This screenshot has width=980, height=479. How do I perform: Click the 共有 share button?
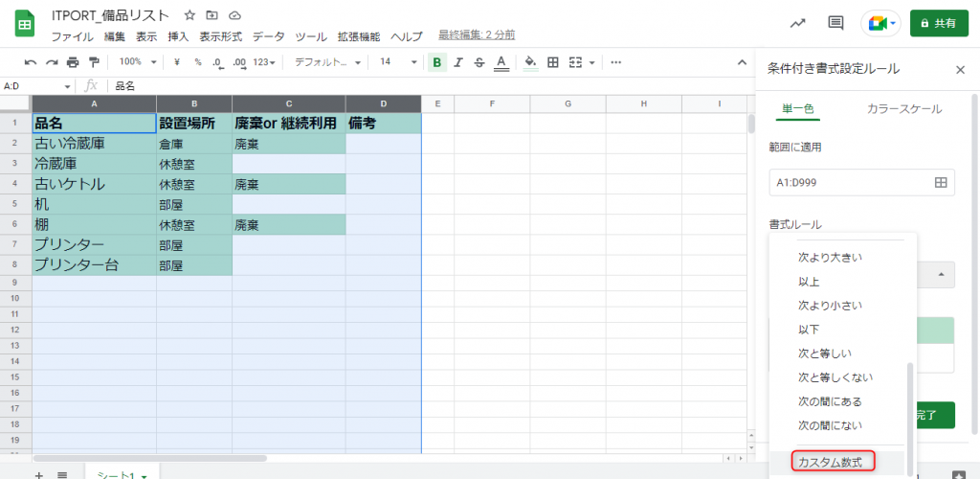(x=939, y=23)
